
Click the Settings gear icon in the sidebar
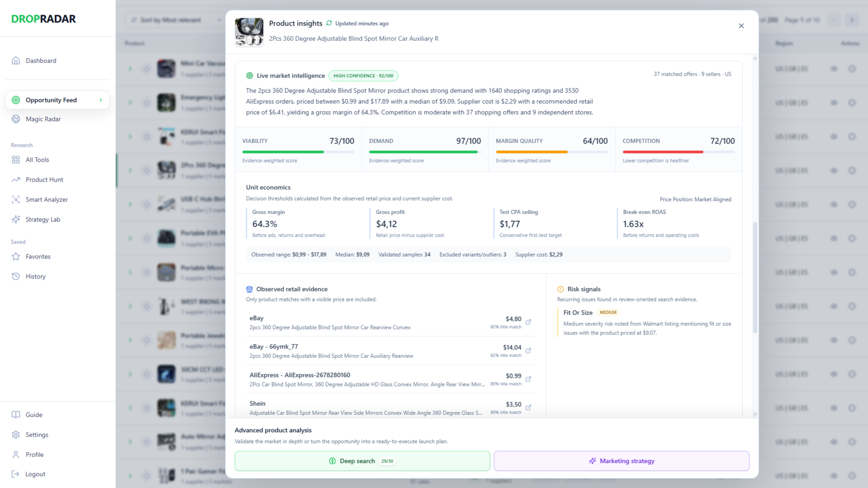click(16, 435)
